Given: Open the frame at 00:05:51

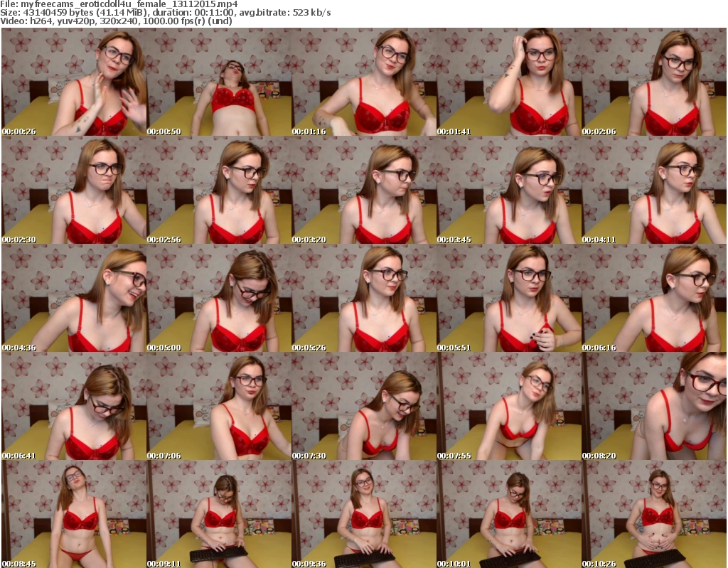Looking at the screenshot, I should [x=509, y=298].
